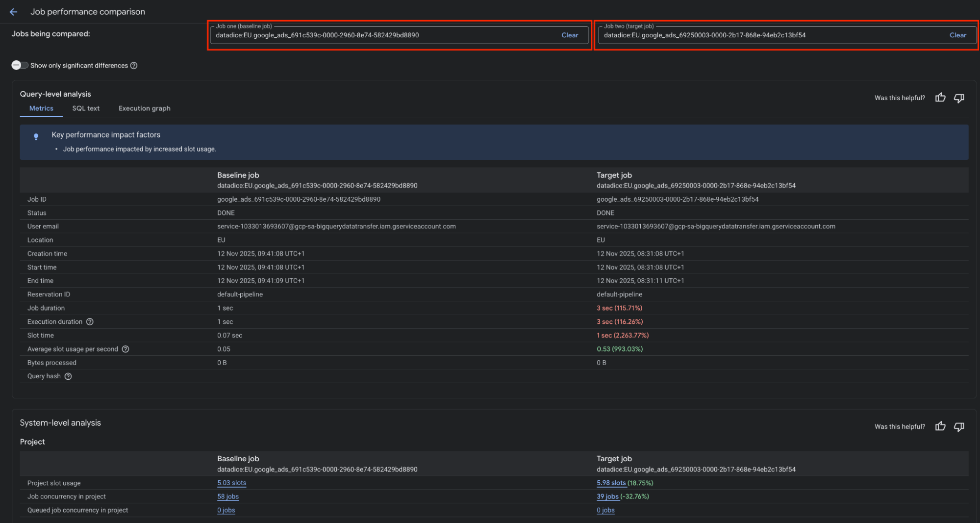Click into the Job one baseline job input
980x523 pixels.
point(382,35)
